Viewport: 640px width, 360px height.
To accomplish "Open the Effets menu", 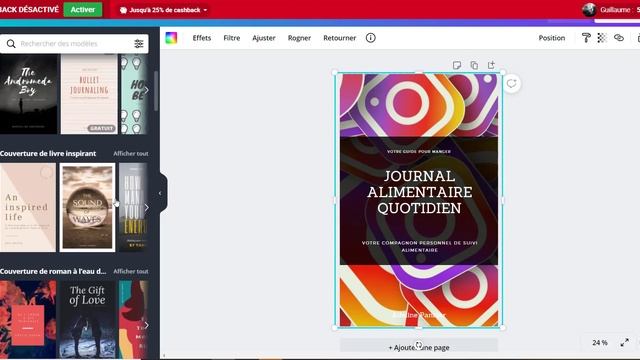I will (202, 38).
